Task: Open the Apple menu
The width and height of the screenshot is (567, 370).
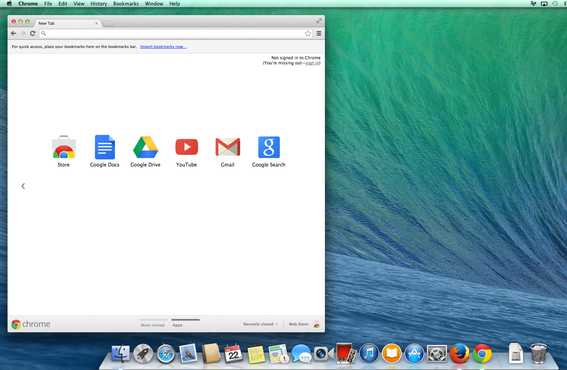Action: [x=9, y=4]
